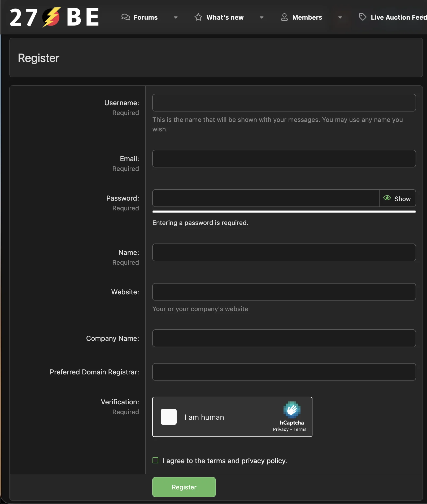Expand the Members dropdown arrow

[x=340, y=17]
